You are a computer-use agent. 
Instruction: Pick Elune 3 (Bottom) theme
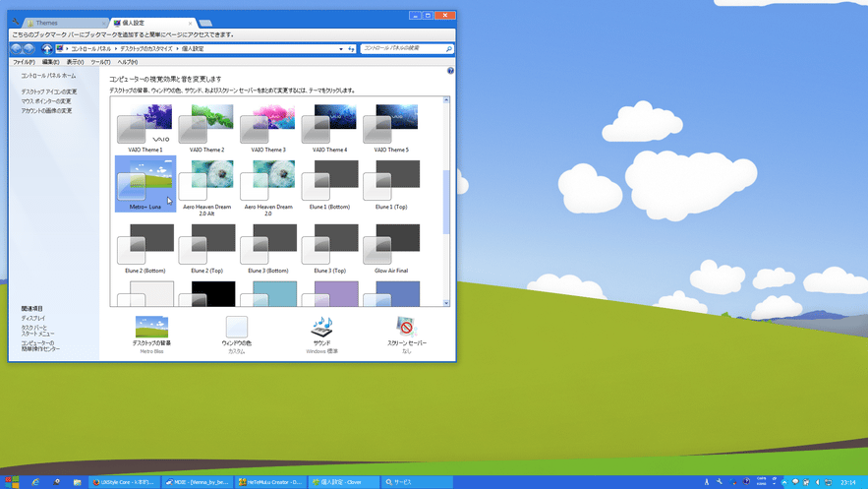click(x=268, y=248)
